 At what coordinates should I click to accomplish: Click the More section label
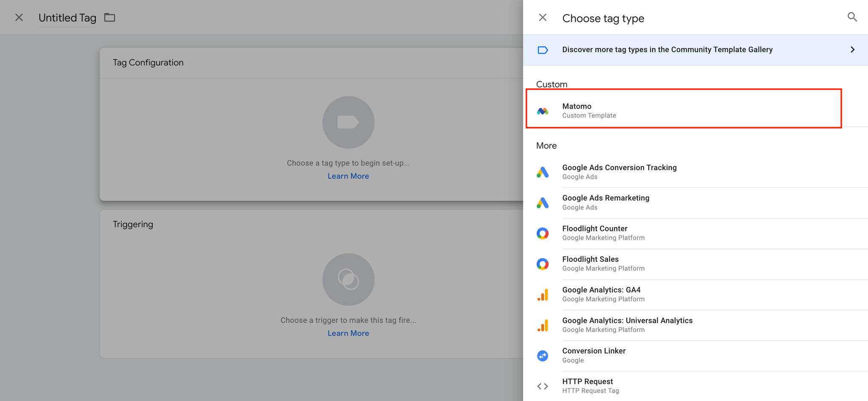point(546,146)
